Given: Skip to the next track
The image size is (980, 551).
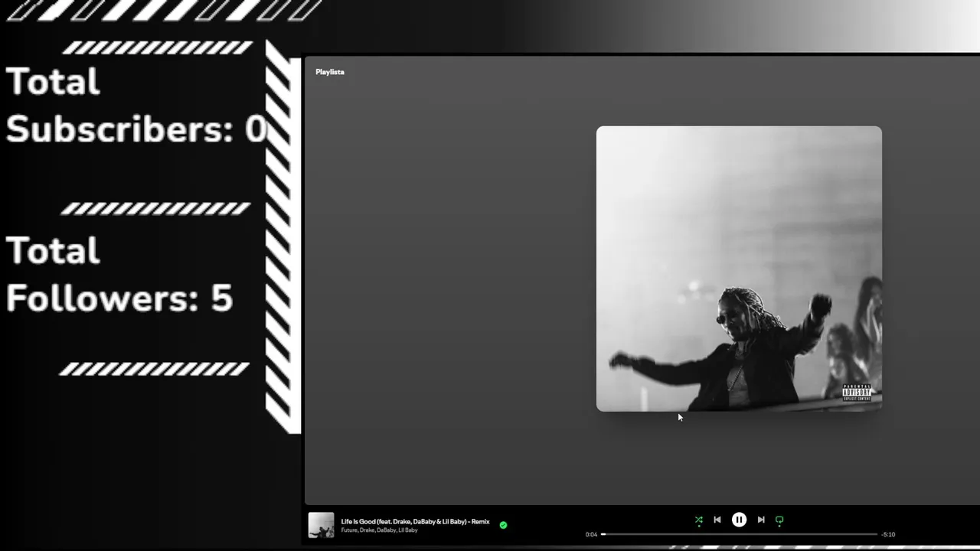Looking at the screenshot, I should [761, 520].
